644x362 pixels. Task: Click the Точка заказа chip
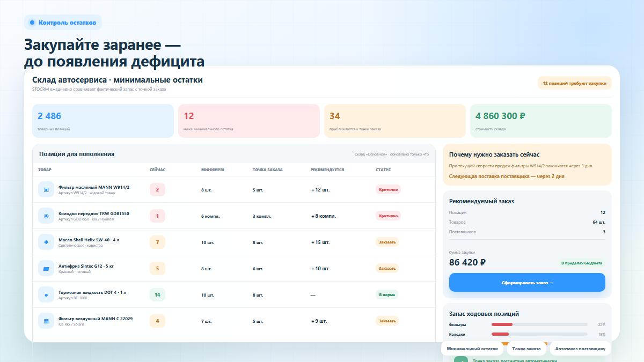(x=526, y=349)
